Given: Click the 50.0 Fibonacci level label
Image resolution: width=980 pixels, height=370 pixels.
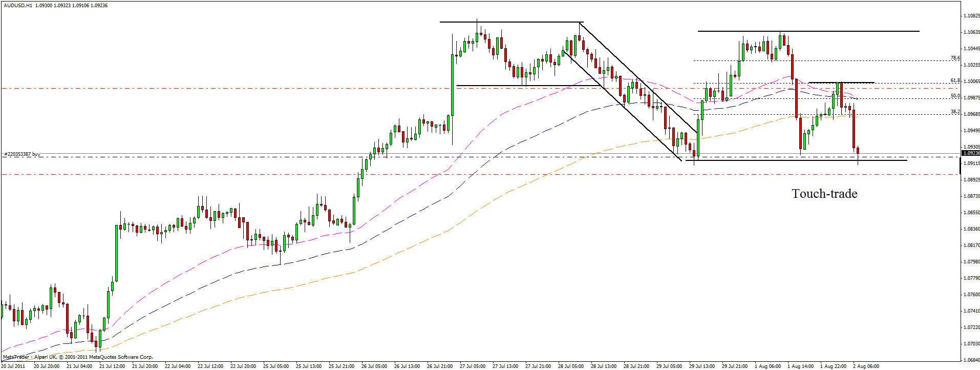Looking at the screenshot, I should click(955, 96).
